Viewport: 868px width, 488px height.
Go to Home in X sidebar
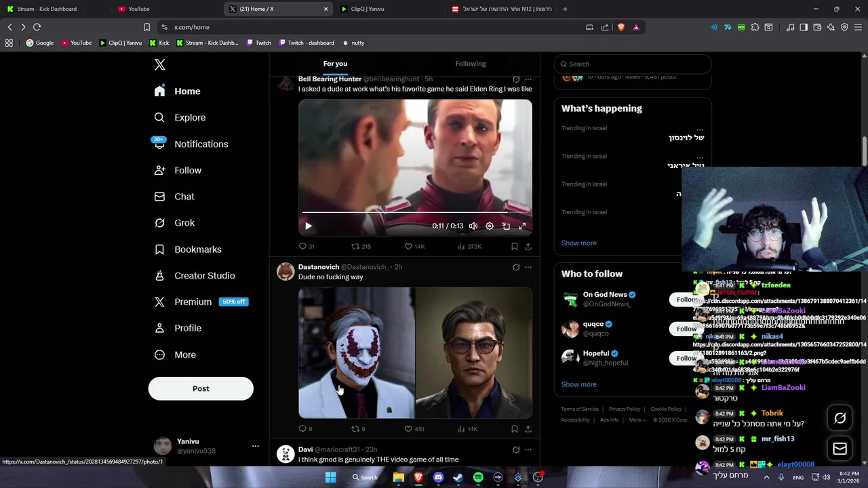[x=177, y=91]
